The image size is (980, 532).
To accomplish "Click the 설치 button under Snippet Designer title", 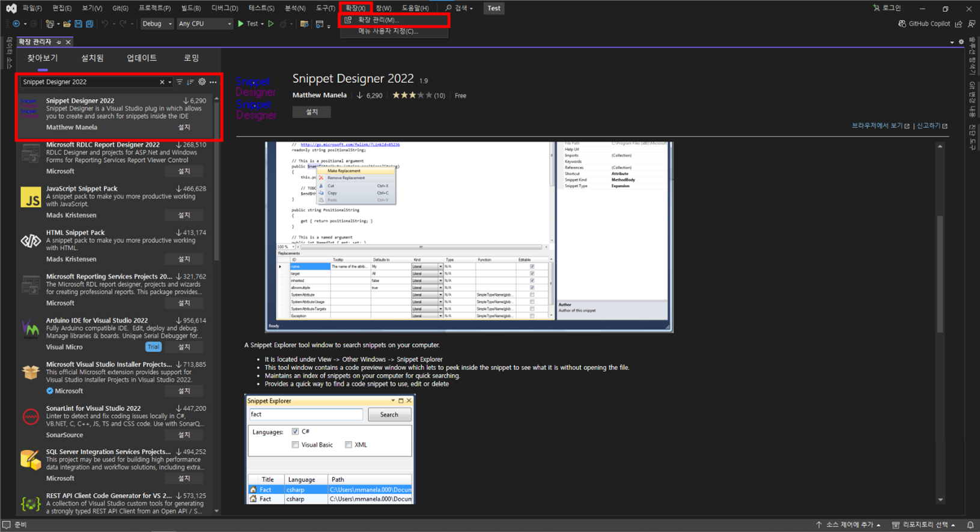I will point(311,112).
